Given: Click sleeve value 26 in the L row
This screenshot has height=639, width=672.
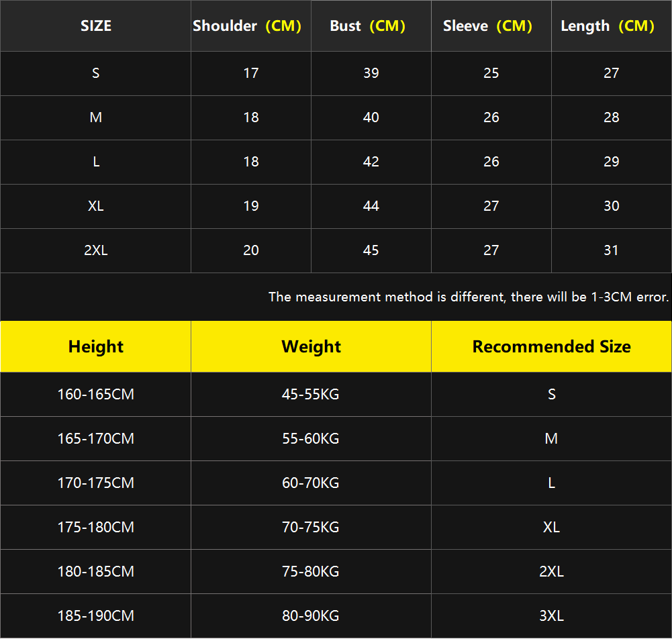Looking at the screenshot, I should pyautogui.click(x=491, y=162).
